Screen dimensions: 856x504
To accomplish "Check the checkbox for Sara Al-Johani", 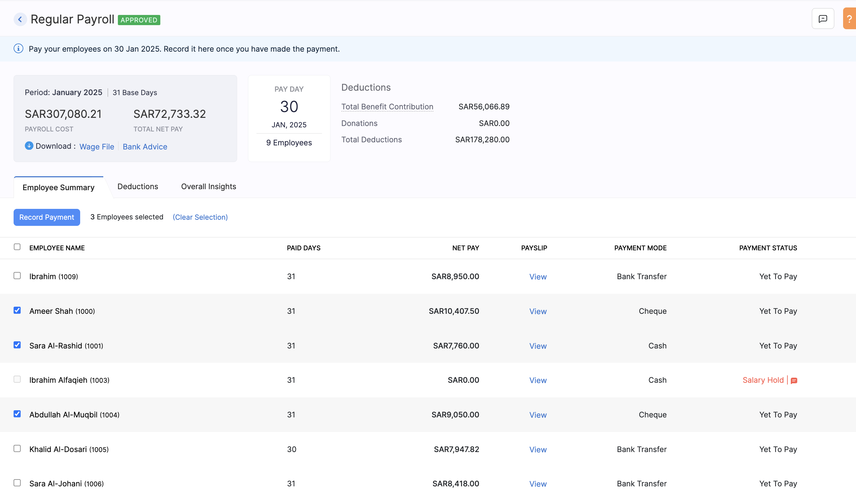I will (17, 484).
